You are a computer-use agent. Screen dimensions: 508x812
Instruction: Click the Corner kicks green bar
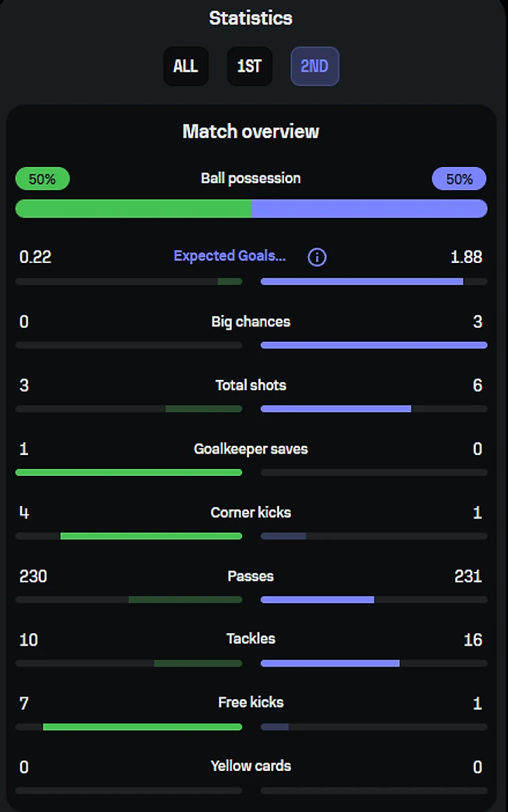pos(151,536)
